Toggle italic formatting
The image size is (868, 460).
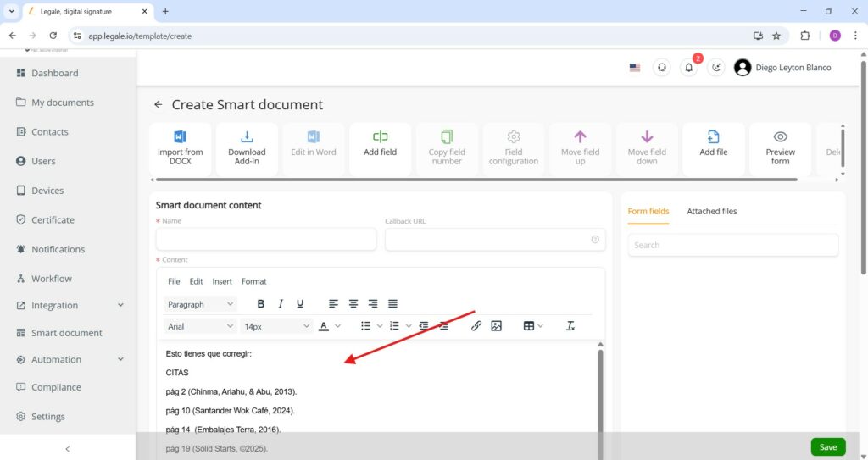[x=281, y=304]
